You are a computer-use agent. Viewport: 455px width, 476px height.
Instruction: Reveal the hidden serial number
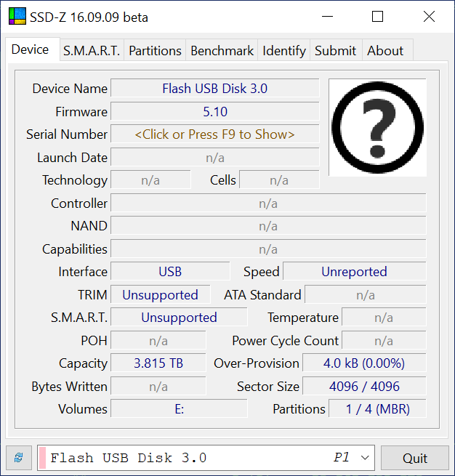(x=214, y=134)
